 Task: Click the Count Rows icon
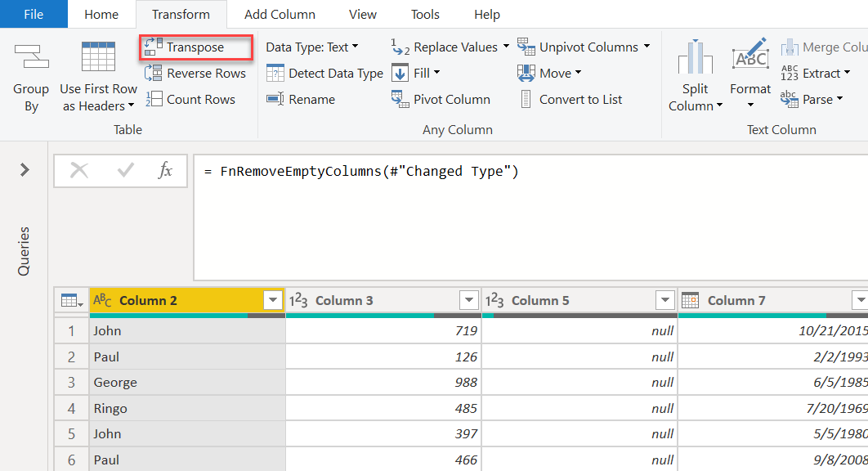pyautogui.click(x=154, y=99)
